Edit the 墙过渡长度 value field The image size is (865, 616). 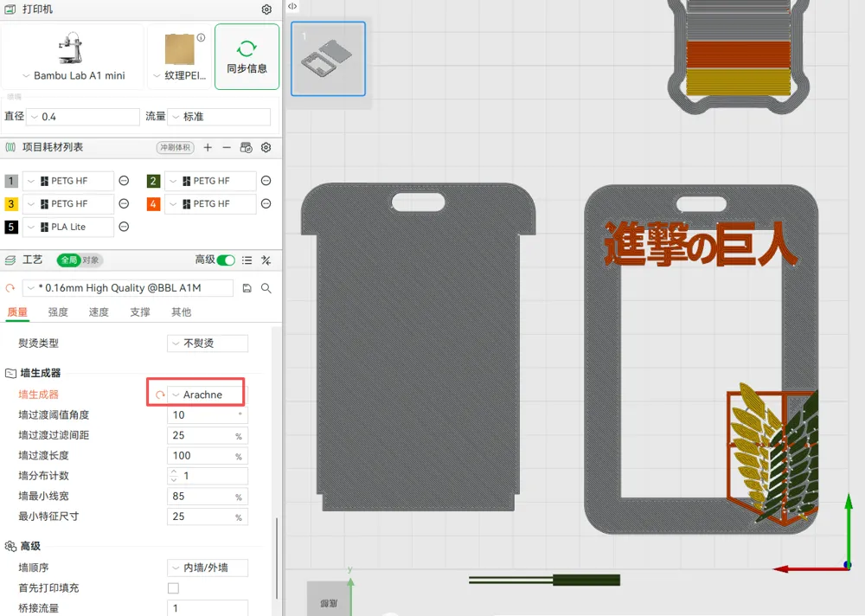pyautogui.click(x=208, y=456)
